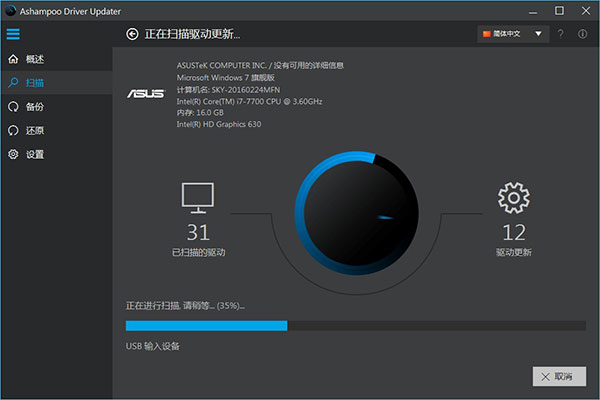Image resolution: width=600 pixels, height=400 pixels.
Task: Select the 扫描 scan menu item
Action: point(56,83)
